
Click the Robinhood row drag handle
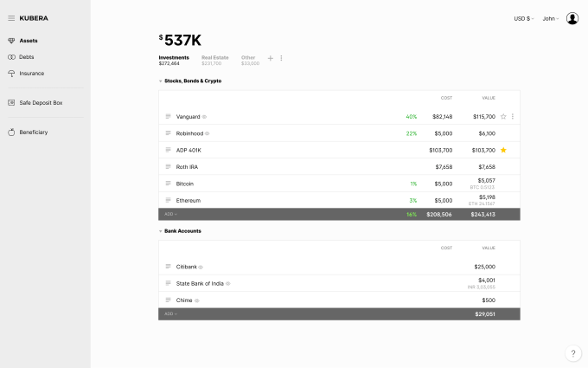[x=168, y=133]
